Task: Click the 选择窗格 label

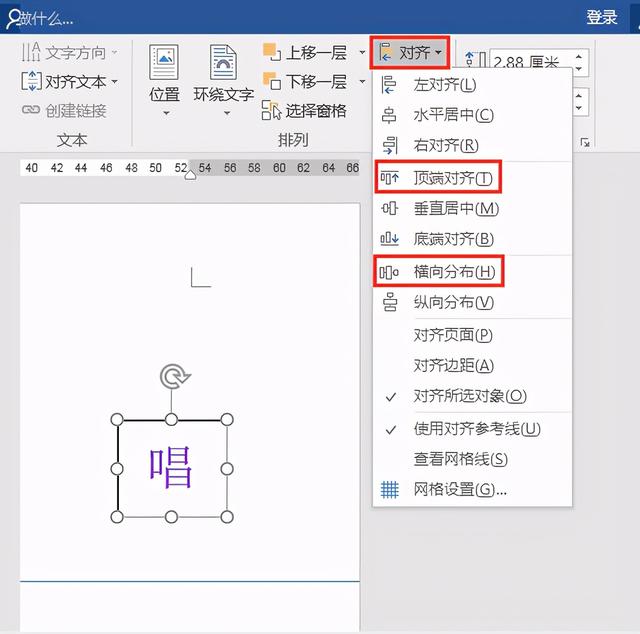Action: point(316,110)
